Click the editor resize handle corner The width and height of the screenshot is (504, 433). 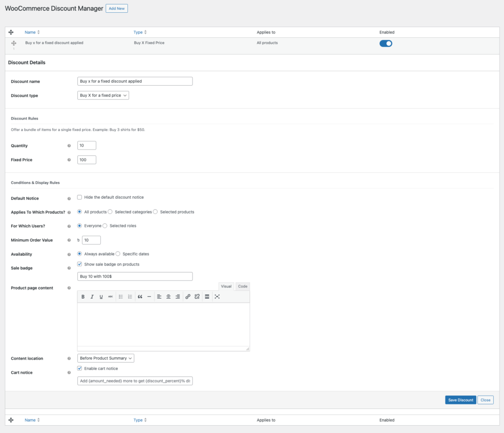tap(247, 349)
